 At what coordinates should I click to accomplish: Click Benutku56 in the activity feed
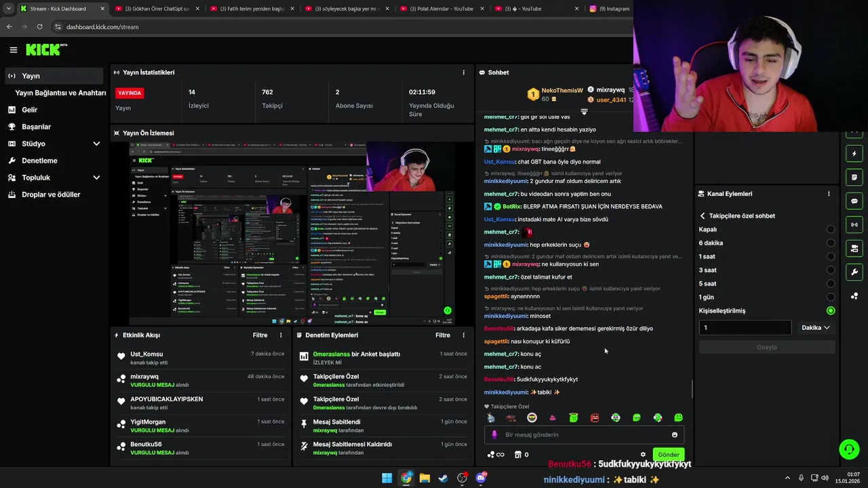click(146, 445)
